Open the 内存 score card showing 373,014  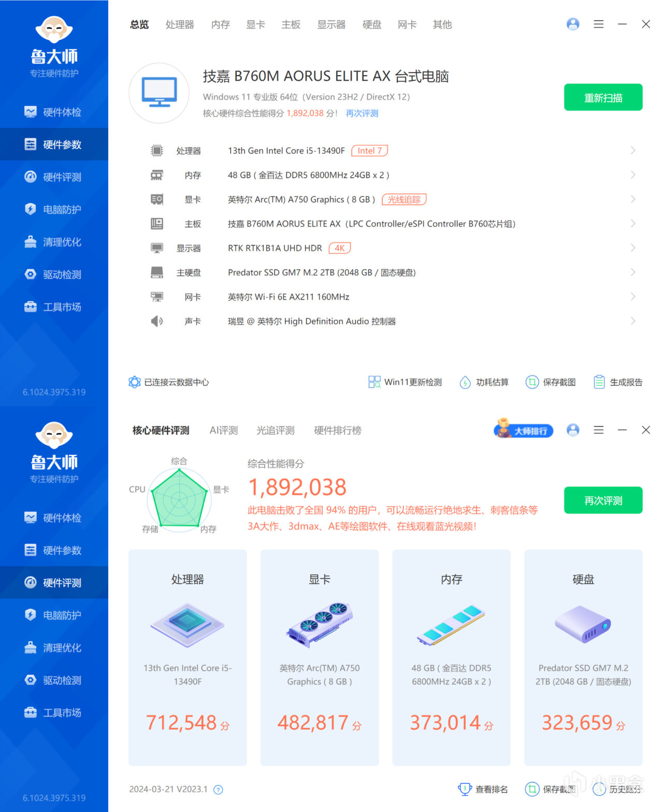452,658
